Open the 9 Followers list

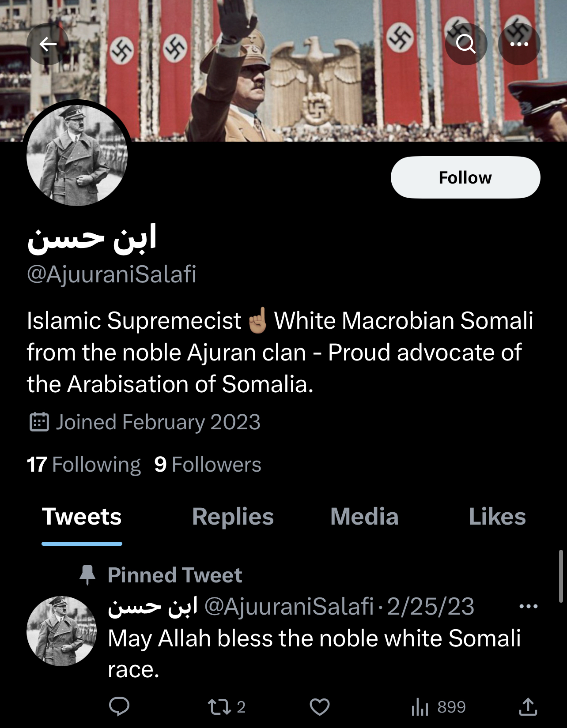208,465
